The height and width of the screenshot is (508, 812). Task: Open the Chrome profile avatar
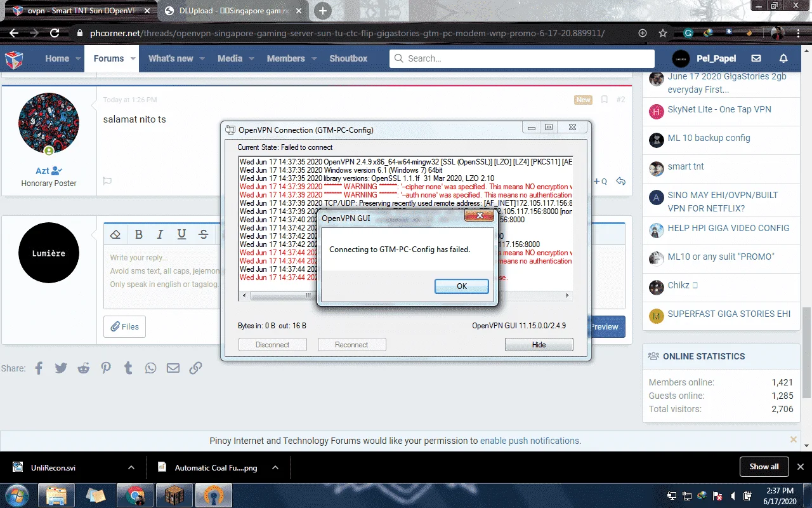(778, 33)
